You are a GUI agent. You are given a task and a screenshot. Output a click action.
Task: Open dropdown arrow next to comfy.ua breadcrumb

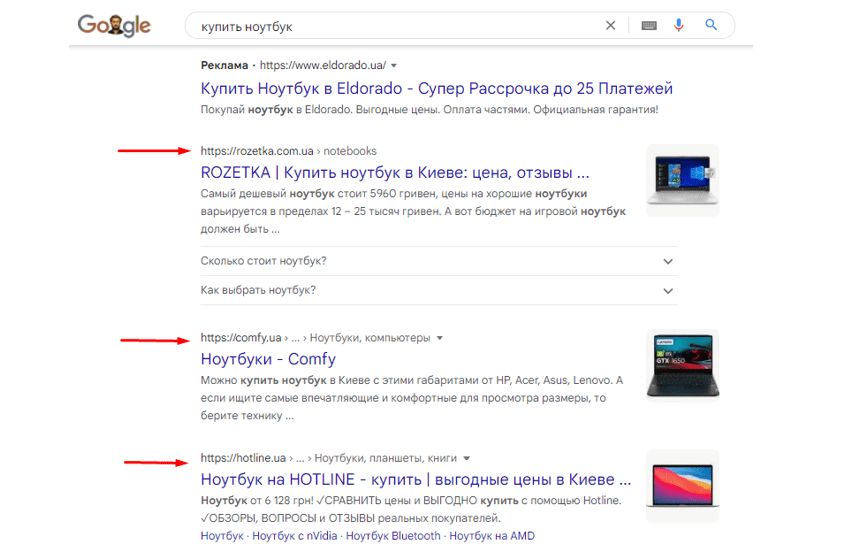pos(440,338)
